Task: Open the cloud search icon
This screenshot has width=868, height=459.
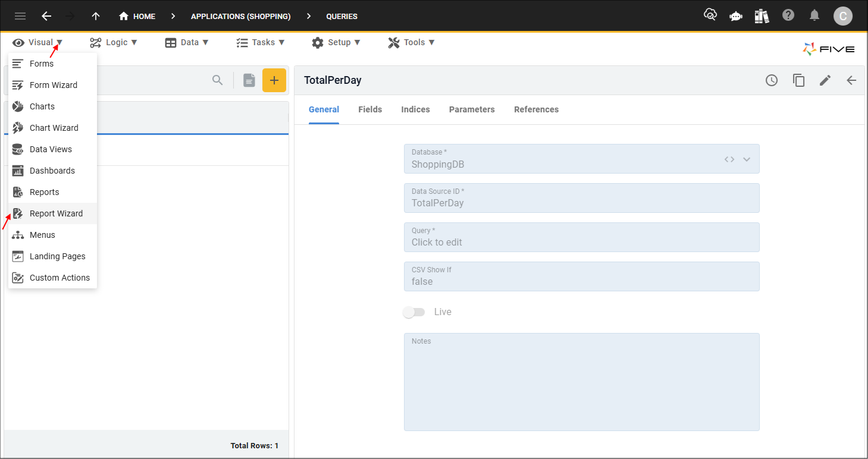Action: [x=710, y=15]
